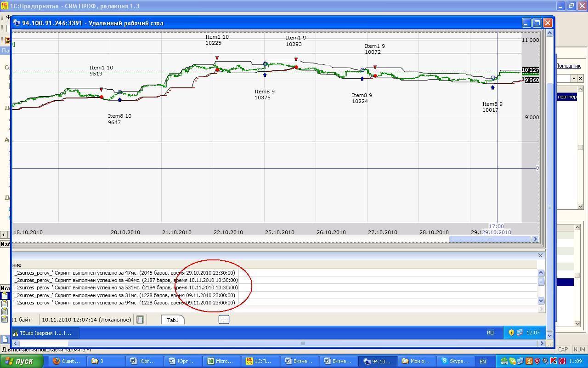588x368 pixels.
Task: Click TSLab application button in remote taskbar
Action: 45,333
